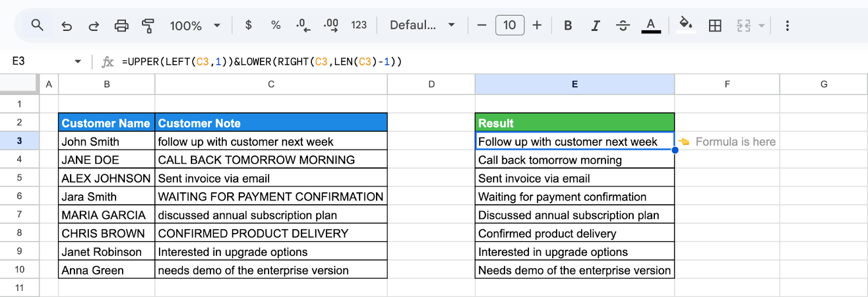Select the cell CHRIS BROWN
This screenshot has width=868, height=297.
pyautogui.click(x=107, y=234)
